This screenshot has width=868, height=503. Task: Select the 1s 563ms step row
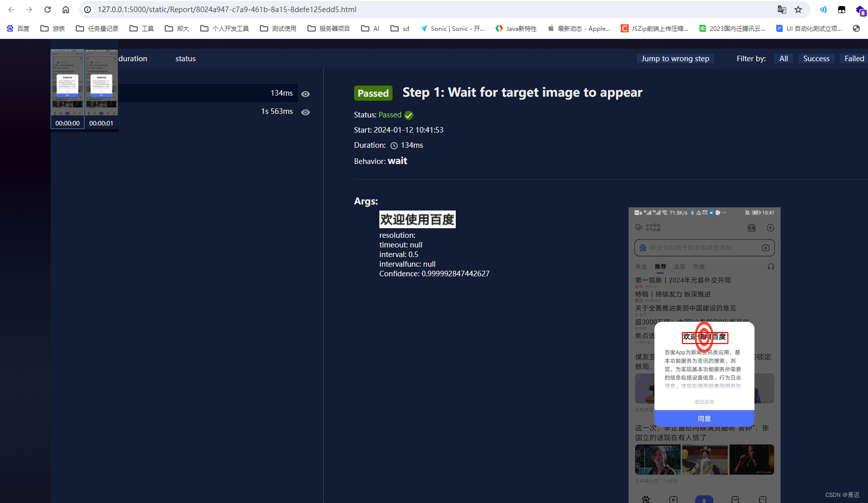point(208,111)
